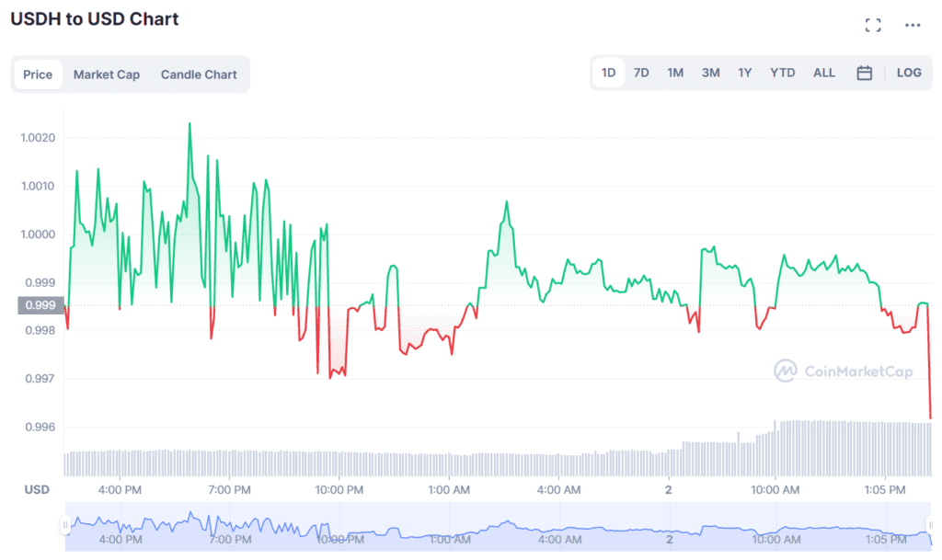
Task: Click the 0.999 current price label
Action: tap(40, 305)
